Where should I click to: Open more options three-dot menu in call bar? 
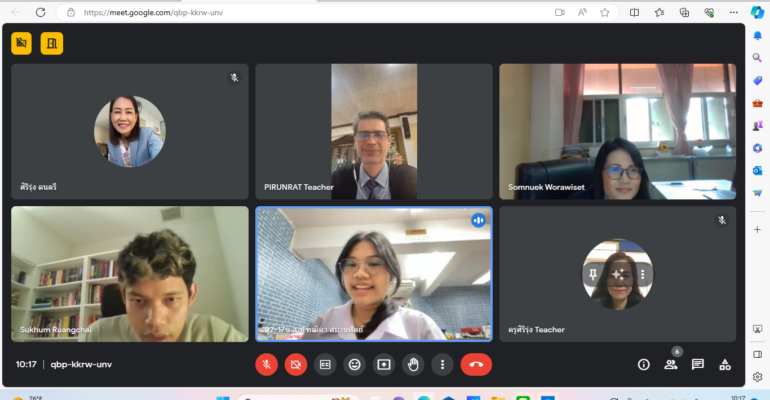441,365
